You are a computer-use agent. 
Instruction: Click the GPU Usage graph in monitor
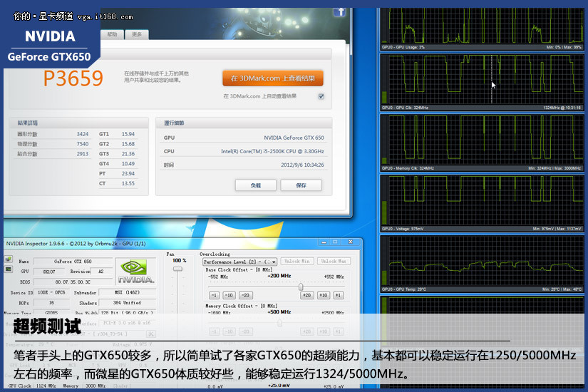click(x=482, y=28)
